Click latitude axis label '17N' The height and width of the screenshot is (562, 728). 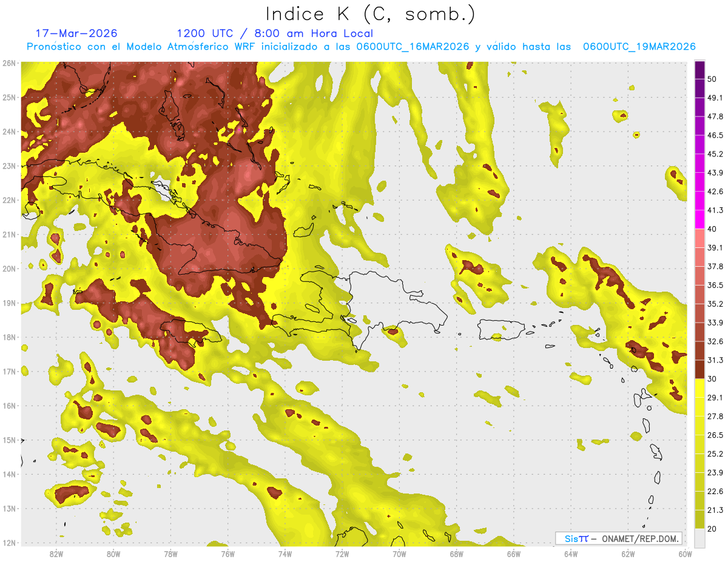click(10, 372)
